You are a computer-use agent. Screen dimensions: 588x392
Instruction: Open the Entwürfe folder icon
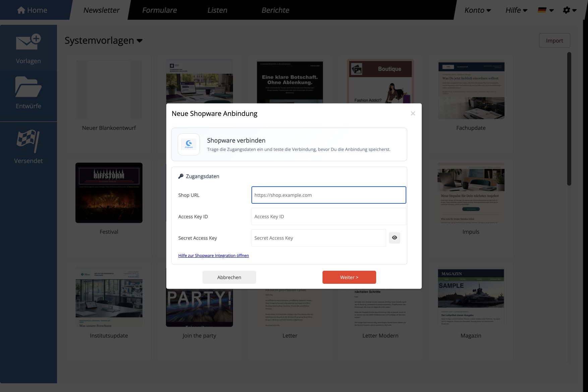coord(28,87)
